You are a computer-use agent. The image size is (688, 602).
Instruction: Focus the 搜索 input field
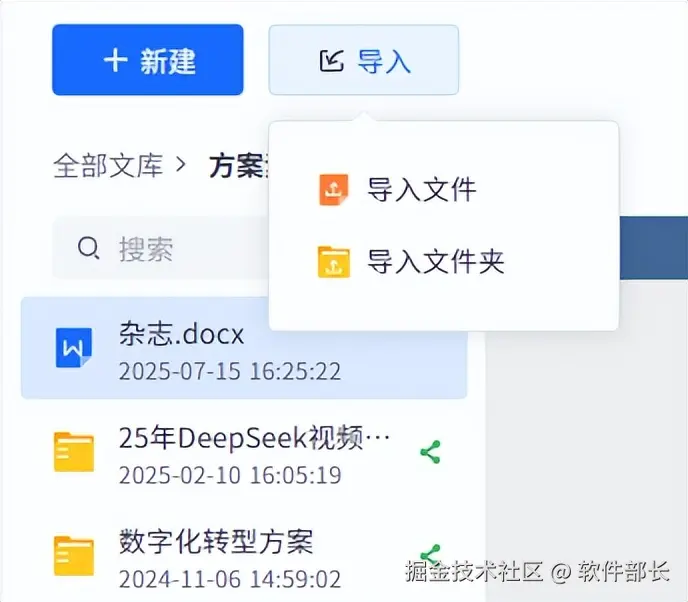pos(161,248)
